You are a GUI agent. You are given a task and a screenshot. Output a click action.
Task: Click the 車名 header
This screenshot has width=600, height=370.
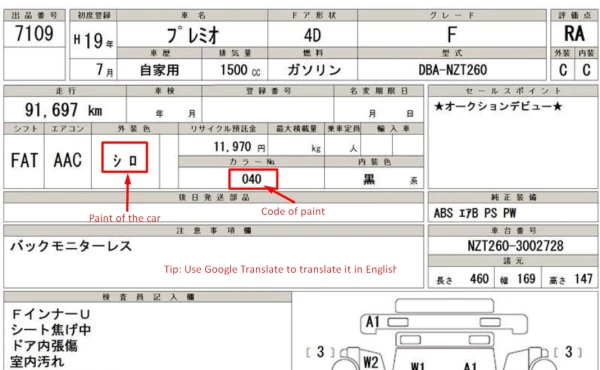point(193,16)
